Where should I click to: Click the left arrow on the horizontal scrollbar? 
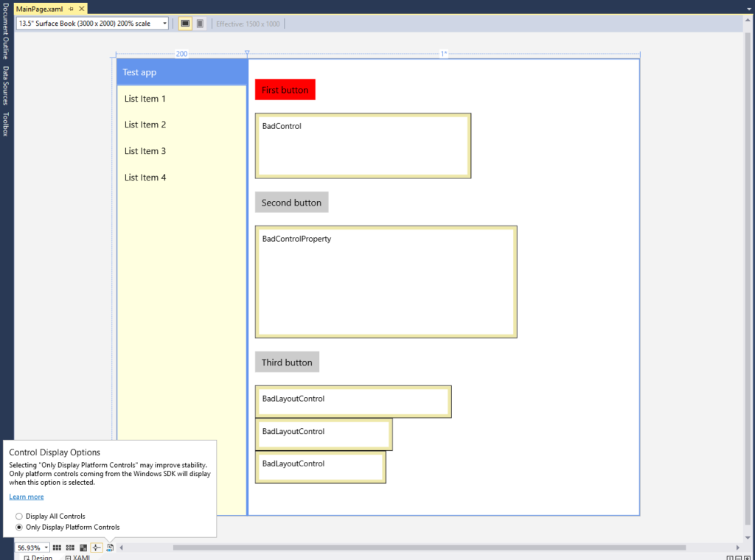[x=122, y=547]
